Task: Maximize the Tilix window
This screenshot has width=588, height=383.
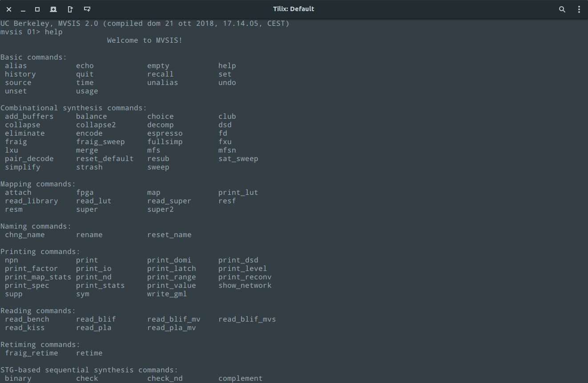Action: pos(37,9)
